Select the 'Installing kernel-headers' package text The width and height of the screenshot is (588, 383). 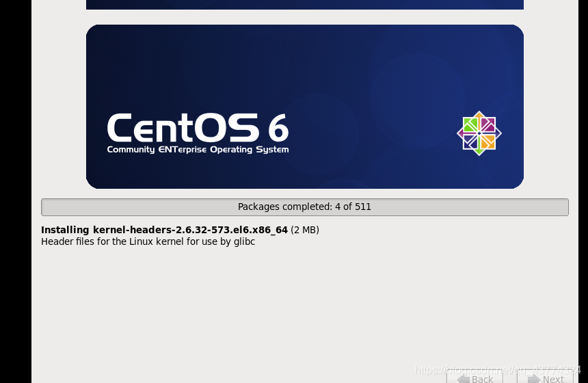pyautogui.click(x=164, y=230)
